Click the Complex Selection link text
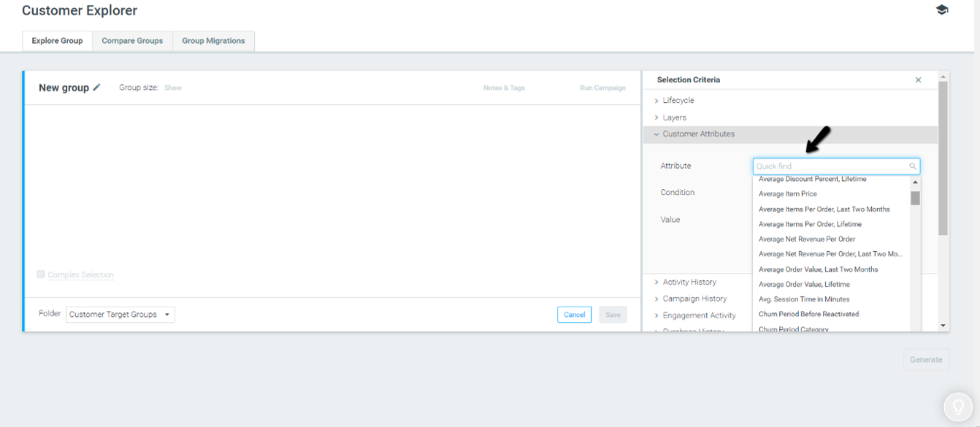Screen dimensions: 980x427 pos(80,275)
